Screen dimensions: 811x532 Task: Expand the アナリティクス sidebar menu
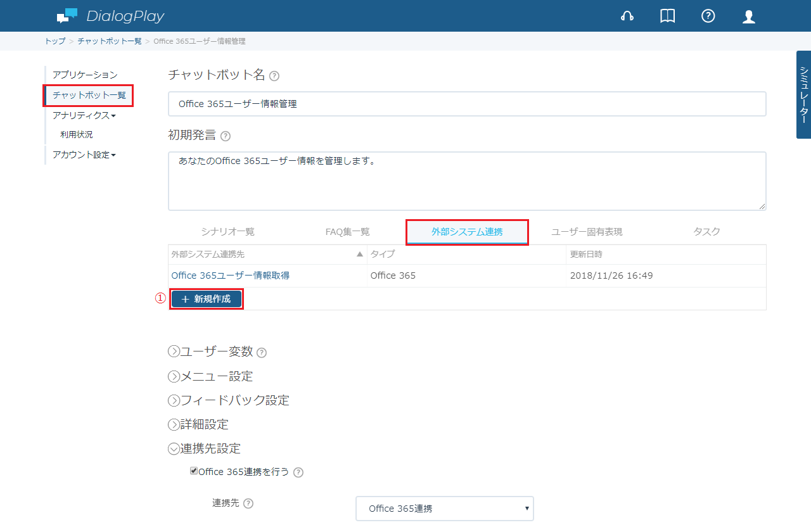(x=84, y=115)
